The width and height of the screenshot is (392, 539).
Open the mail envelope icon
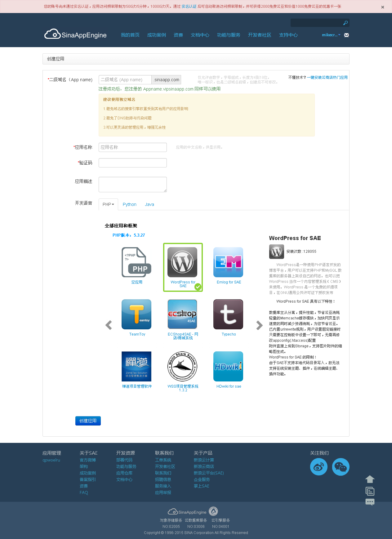click(x=346, y=35)
